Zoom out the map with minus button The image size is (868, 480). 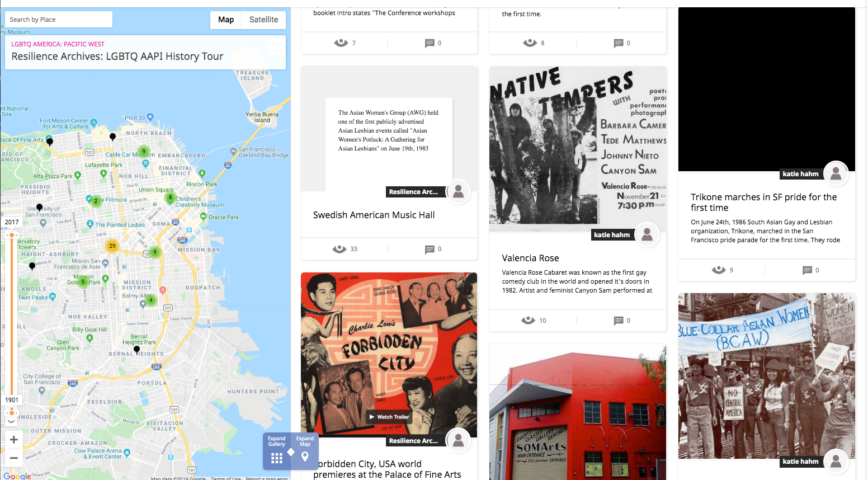(x=14, y=458)
